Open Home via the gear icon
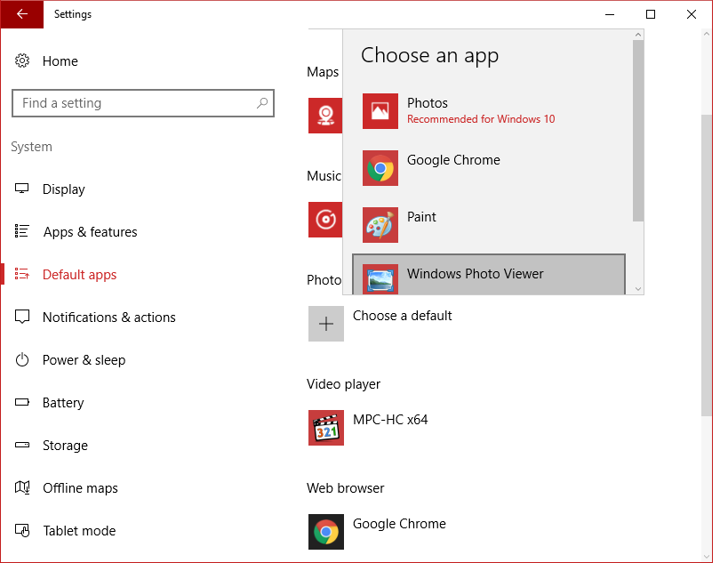Viewport: 728px width, 563px height. coord(22,60)
